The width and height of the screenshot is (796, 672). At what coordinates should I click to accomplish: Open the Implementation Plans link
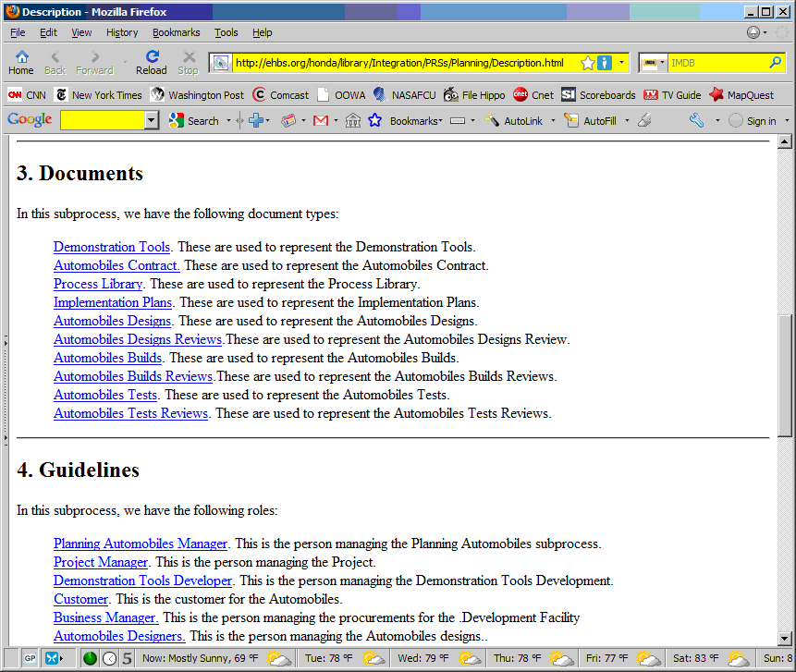113,302
